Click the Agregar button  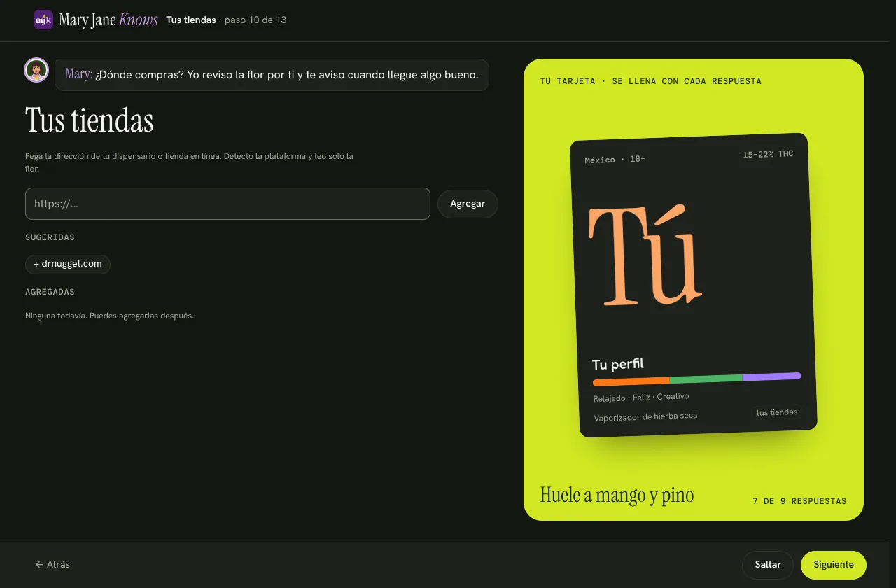[468, 204]
